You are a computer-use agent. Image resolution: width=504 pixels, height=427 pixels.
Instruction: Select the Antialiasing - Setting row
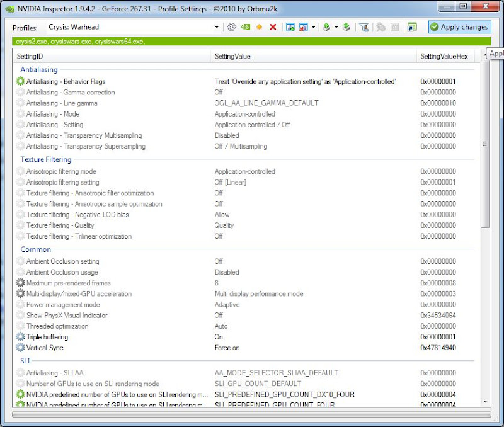(x=244, y=125)
